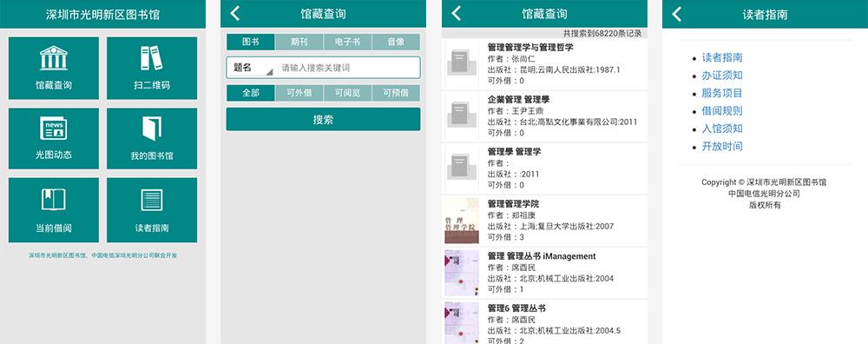Go back from the 读者指南 screen
Viewport: 868px width, 344px height.
tap(676, 14)
